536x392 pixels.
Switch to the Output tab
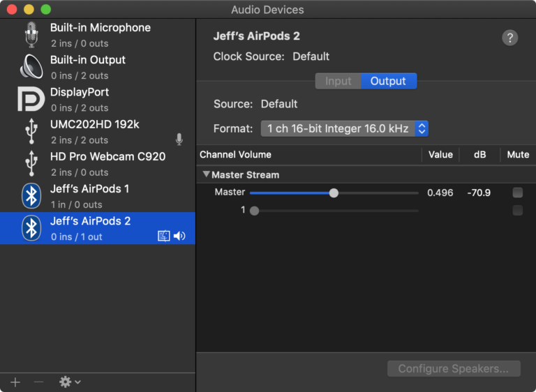389,81
